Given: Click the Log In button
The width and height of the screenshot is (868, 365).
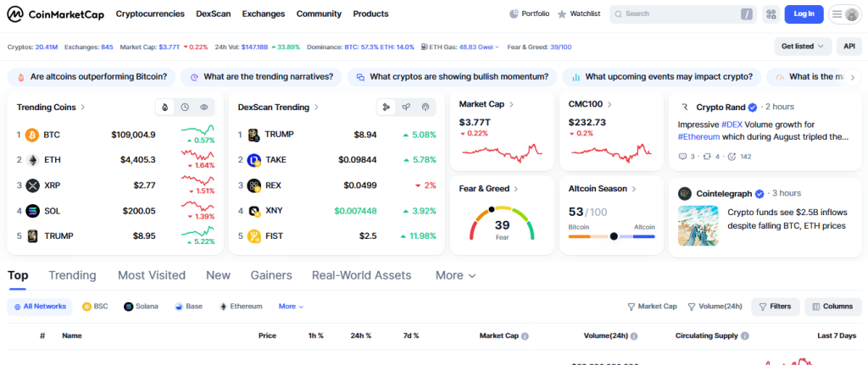Looking at the screenshot, I should (804, 14).
